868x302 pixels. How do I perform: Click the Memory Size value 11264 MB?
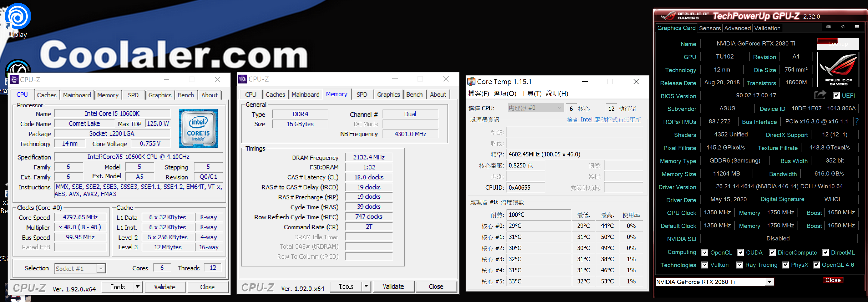tap(726, 173)
